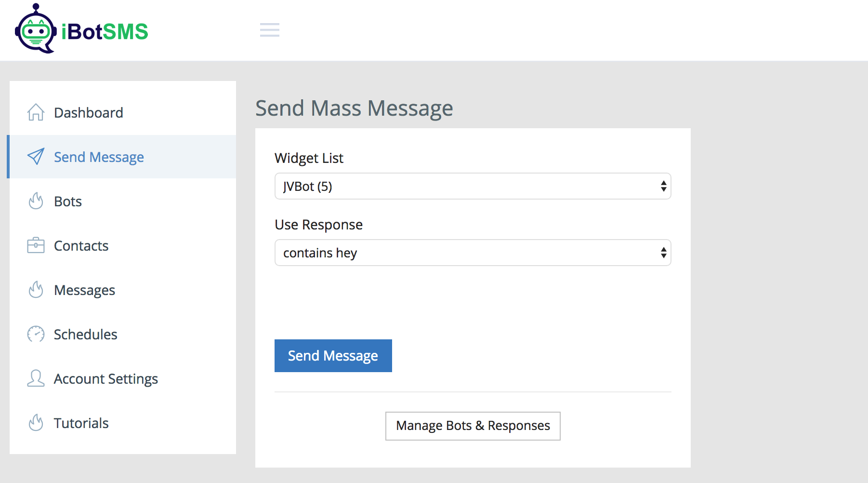The height and width of the screenshot is (483, 868).
Task: Click the person icon beside Account Settings
Action: 36,378
